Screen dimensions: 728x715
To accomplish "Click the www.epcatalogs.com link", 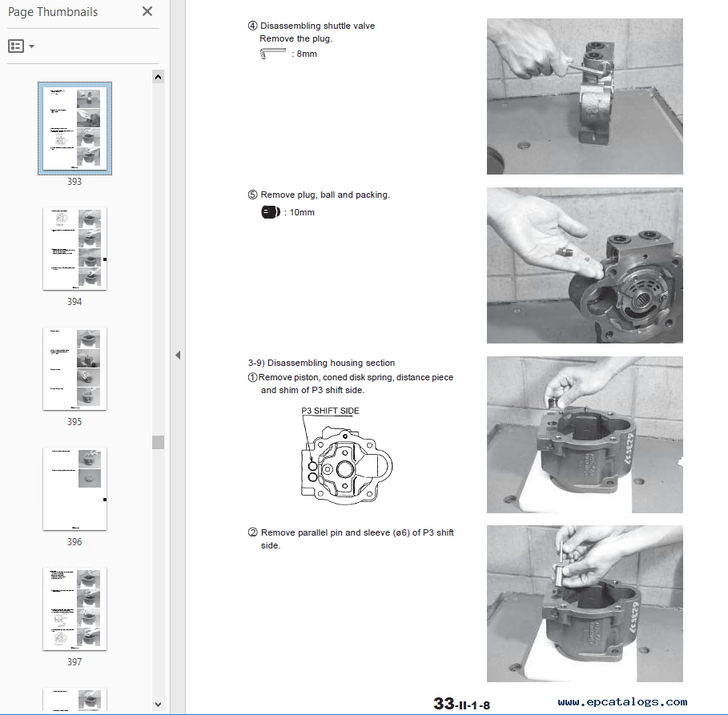I will click(622, 702).
